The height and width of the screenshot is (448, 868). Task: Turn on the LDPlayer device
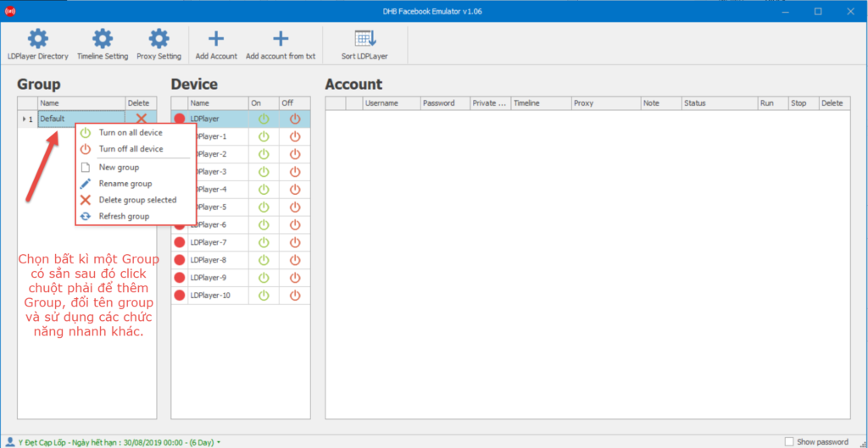pos(264,119)
